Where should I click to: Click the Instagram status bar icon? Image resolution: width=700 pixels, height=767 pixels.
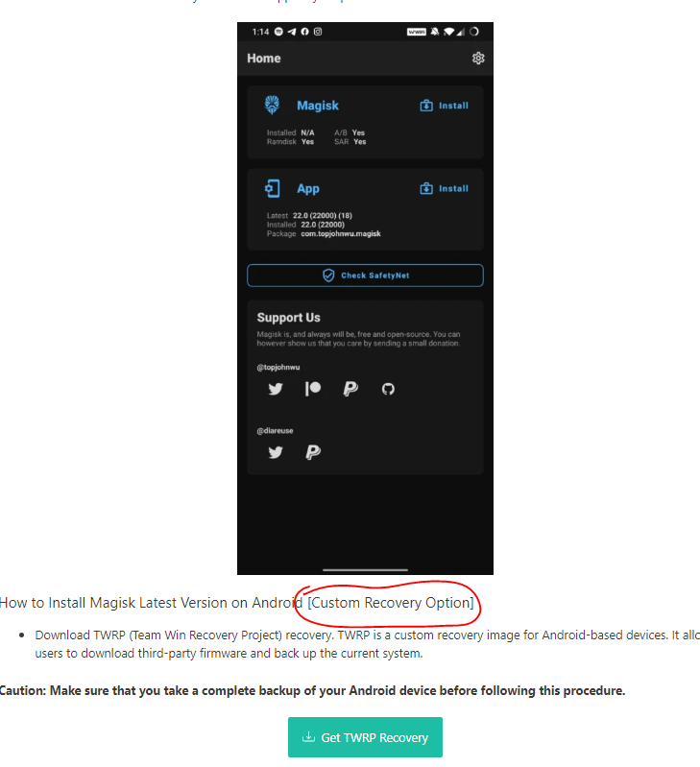click(x=318, y=32)
